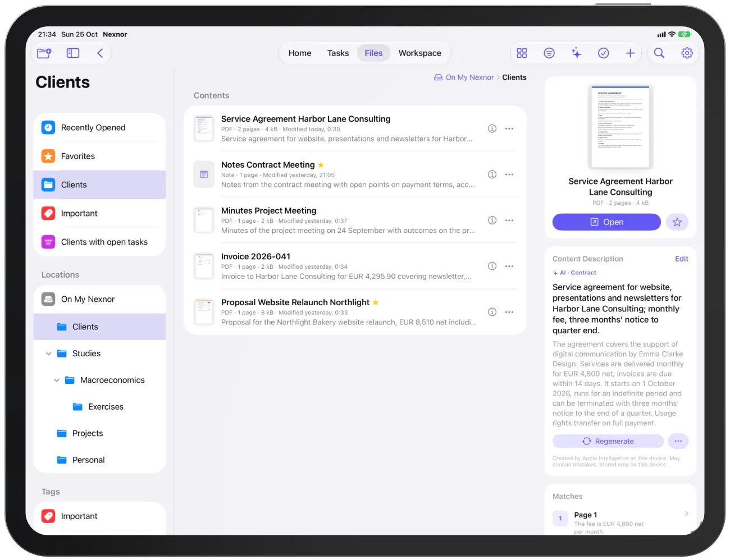
Task: Open more options next to Regenerate
Action: 678,441
